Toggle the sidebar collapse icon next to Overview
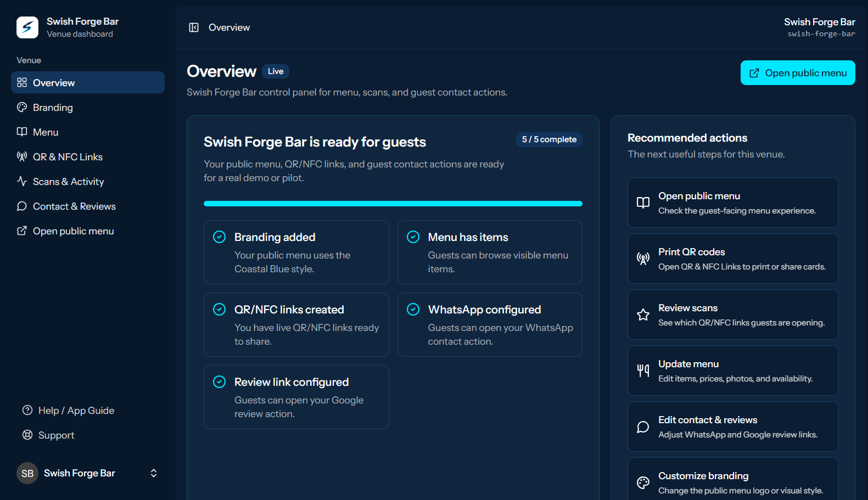 tap(194, 27)
